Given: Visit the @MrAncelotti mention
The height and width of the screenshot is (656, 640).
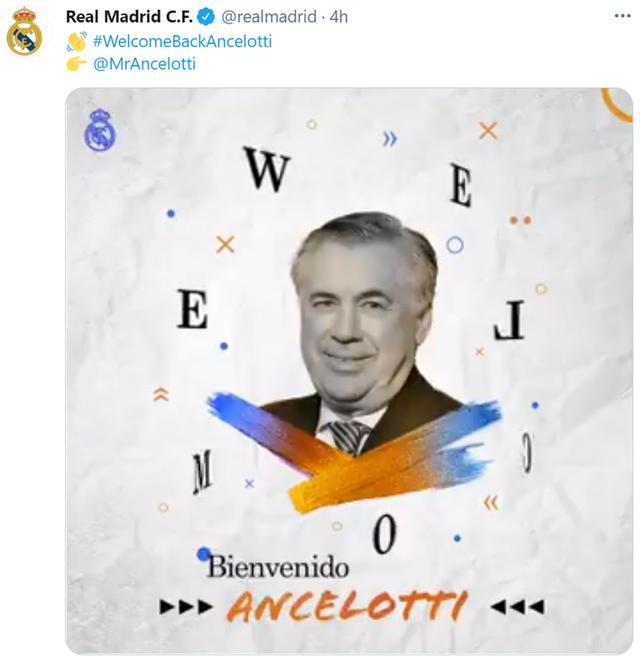Looking at the screenshot, I should [144, 64].
